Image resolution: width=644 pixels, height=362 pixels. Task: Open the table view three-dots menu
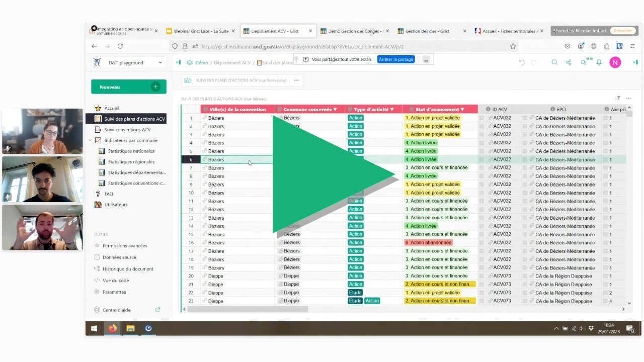click(628, 98)
